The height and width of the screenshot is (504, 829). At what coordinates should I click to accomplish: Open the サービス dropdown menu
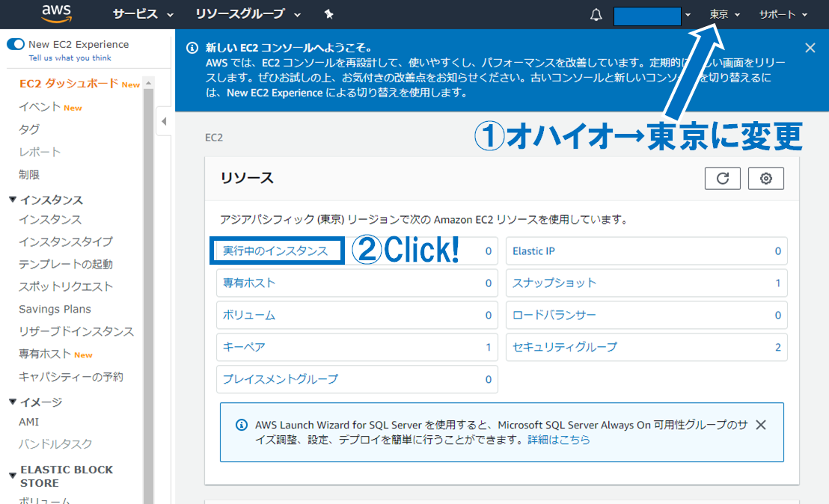pos(143,14)
